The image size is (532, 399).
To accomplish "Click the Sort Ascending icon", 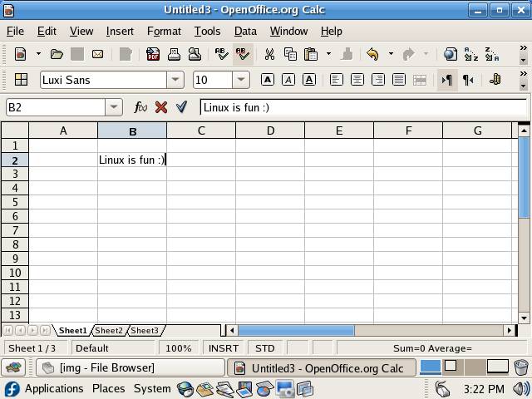I will click(x=471, y=54).
